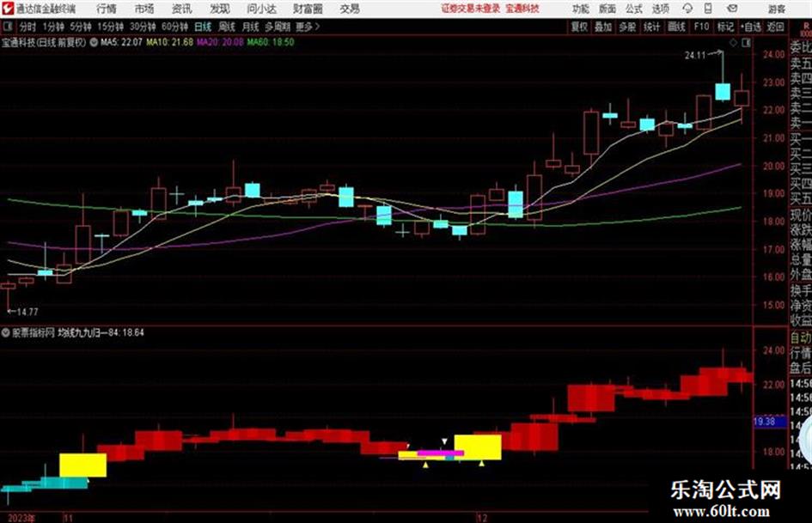Click the 多股 toolbar button
812x523 pixels.
point(627,27)
